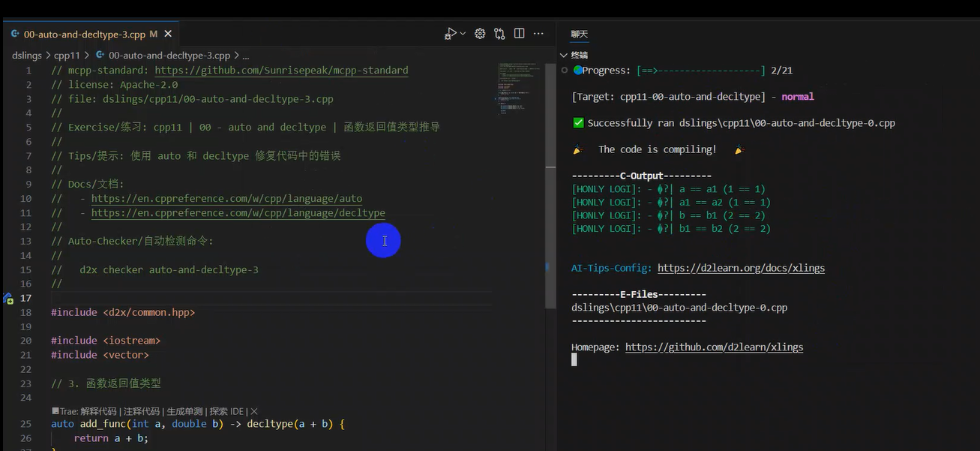Click the M modified marker on the tab
Screen dimensions: 980x451
153,35
